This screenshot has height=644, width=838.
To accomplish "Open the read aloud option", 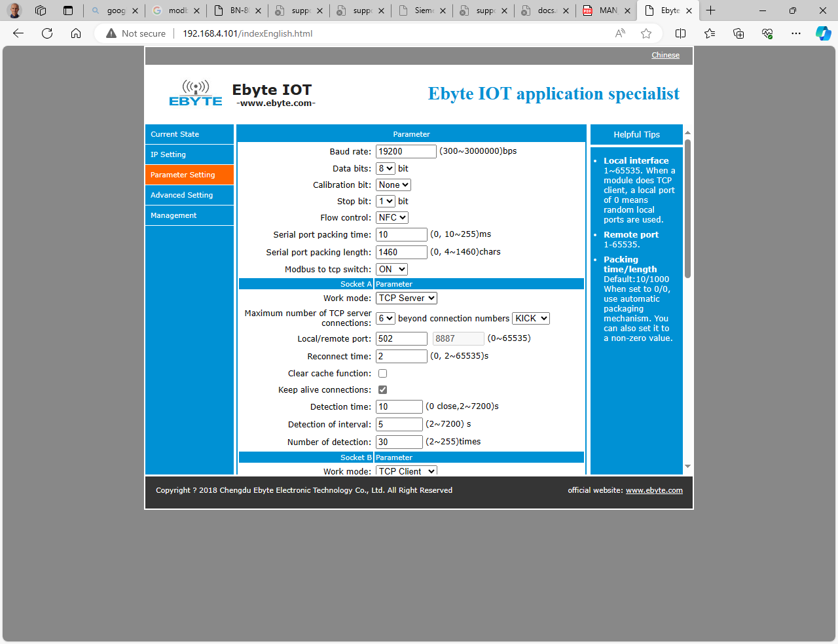I will point(620,33).
